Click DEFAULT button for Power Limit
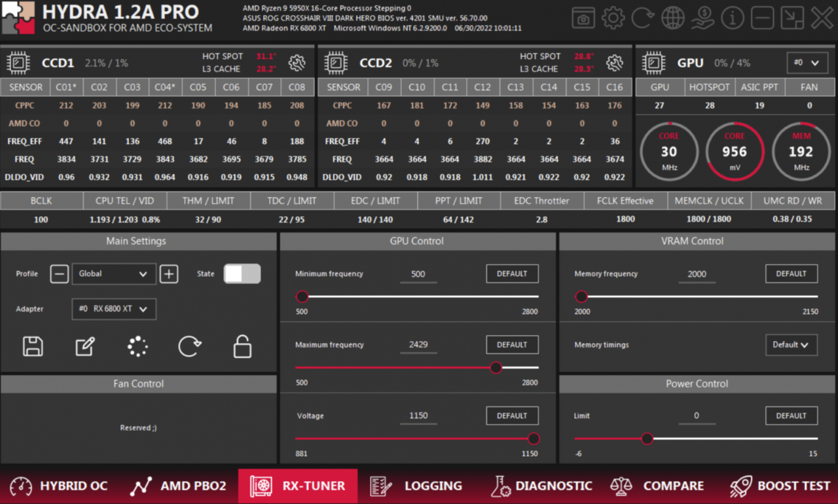The image size is (838, 504). (791, 416)
